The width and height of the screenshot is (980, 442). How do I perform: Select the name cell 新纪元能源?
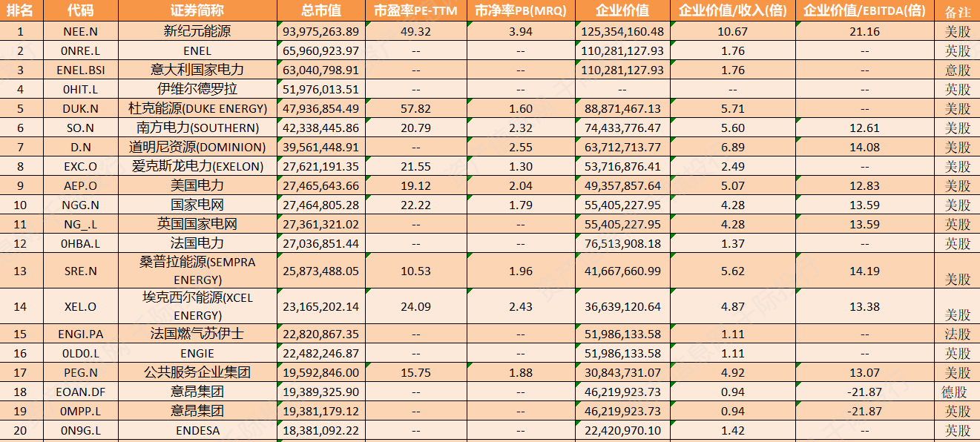pyautogui.click(x=197, y=31)
